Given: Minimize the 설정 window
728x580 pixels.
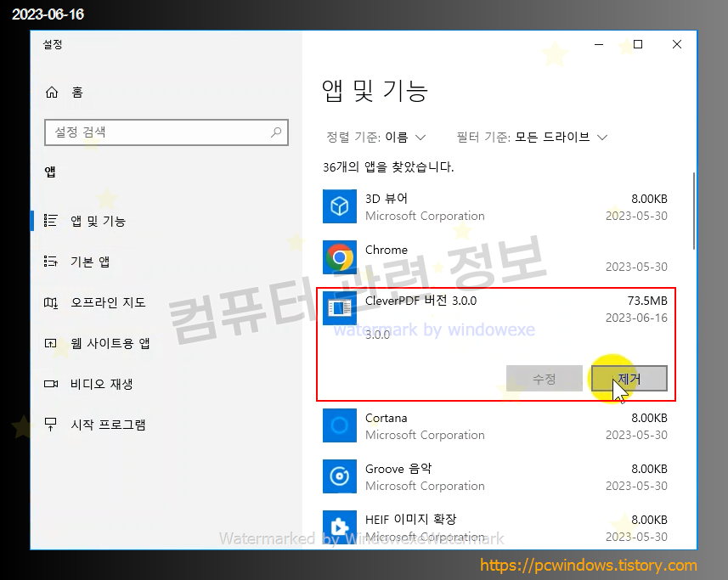Looking at the screenshot, I should (x=599, y=44).
